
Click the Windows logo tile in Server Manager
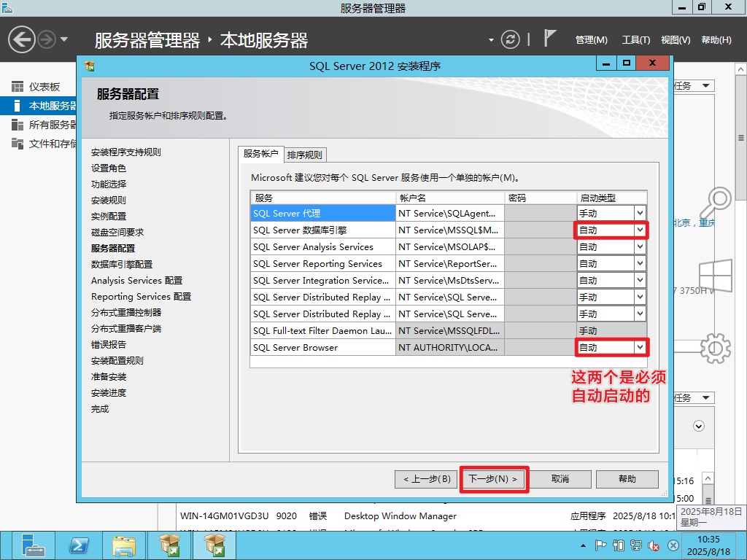click(x=716, y=275)
